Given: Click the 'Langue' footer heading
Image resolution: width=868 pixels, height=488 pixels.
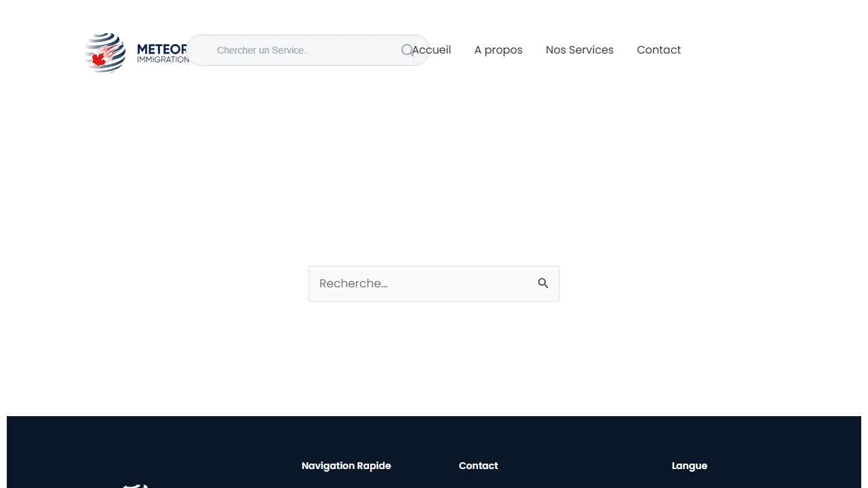Looking at the screenshot, I should pos(690,466).
